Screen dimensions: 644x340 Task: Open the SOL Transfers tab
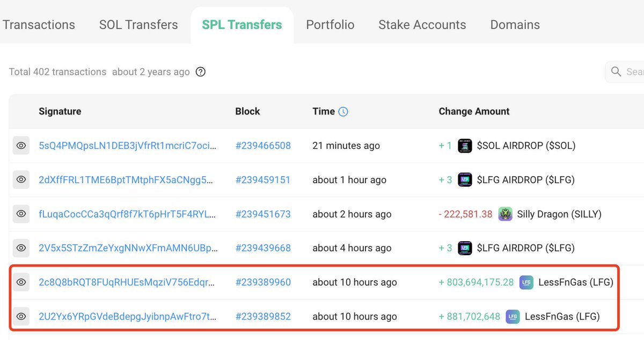138,25
